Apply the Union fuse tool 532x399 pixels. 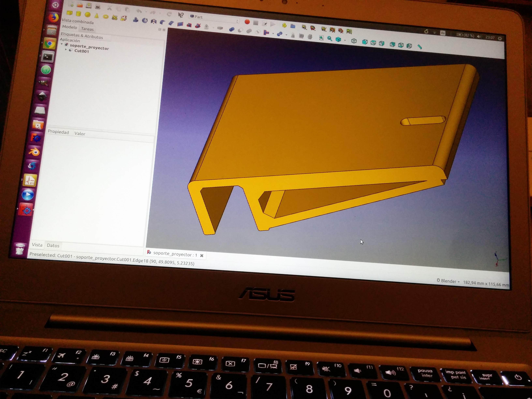pos(249,31)
